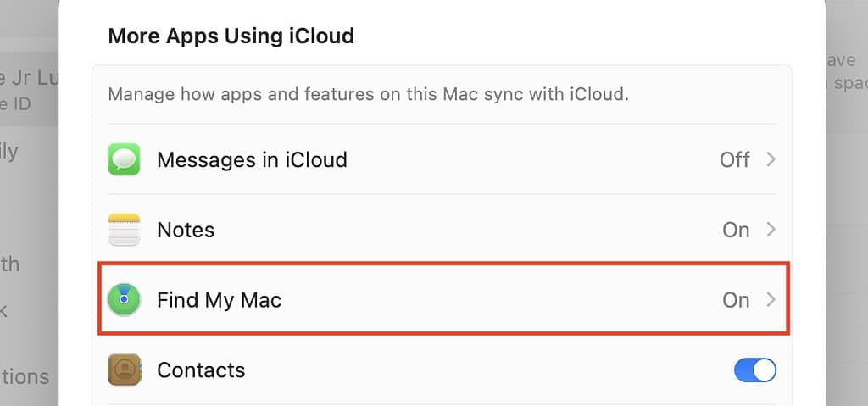Expand Find My Mac chevron arrow
Viewport: 868px width, 406px height.
click(x=771, y=299)
